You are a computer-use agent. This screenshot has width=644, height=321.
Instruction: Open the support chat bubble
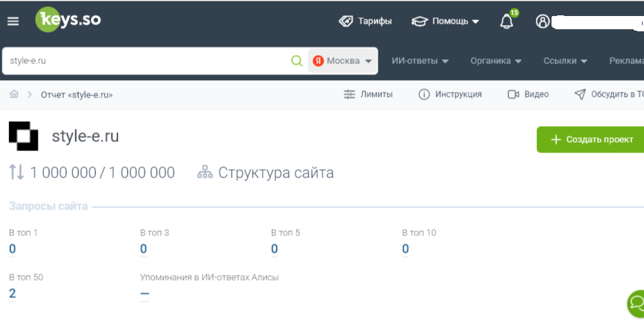click(636, 303)
